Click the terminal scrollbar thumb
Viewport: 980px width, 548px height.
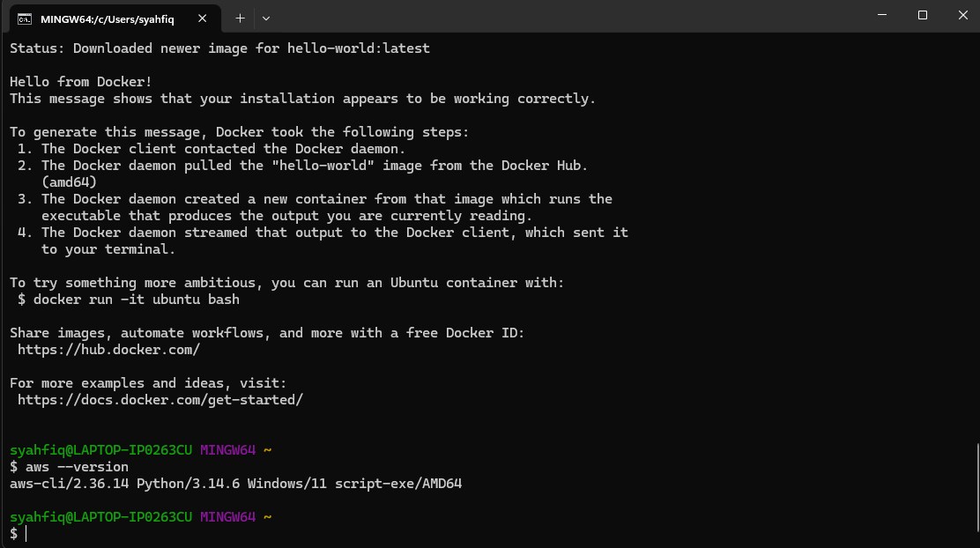[x=976, y=487]
